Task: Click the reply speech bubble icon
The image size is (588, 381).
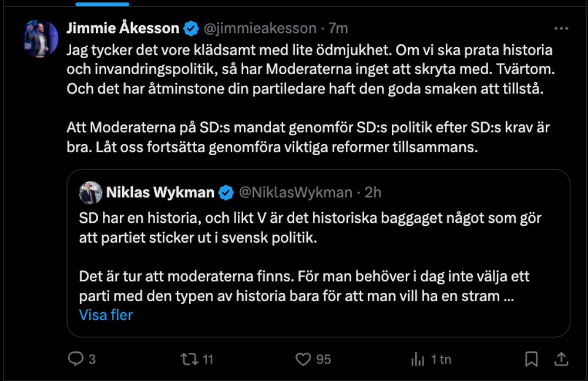Action: pyautogui.click(x=76, y=359)
